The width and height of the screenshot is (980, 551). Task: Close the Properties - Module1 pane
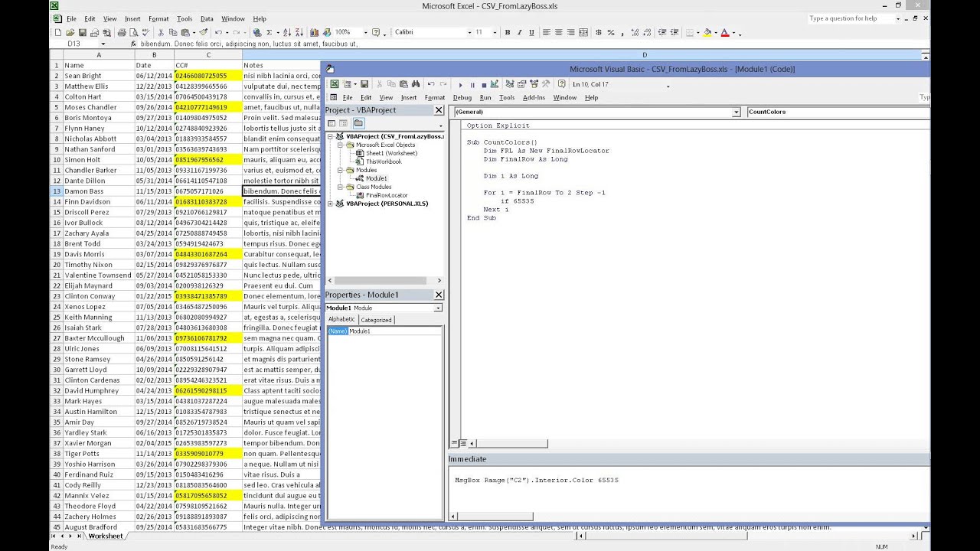pyautogui.click(x=439, y=295)
